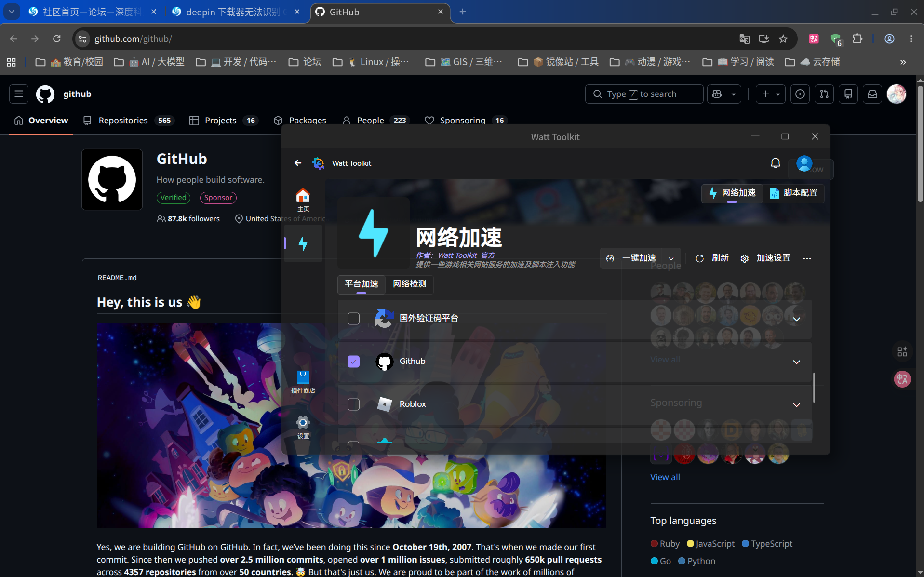Bookmark this page with star icon

pyautogui.click(x=783, y=39)
